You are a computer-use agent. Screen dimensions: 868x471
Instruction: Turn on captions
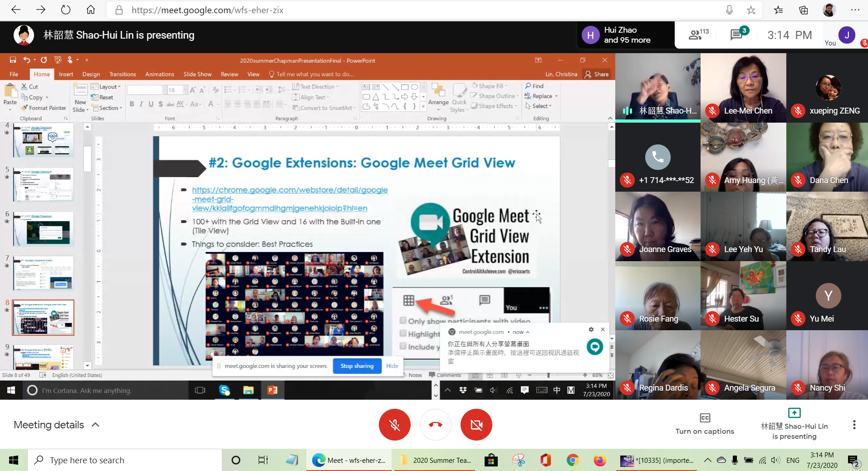click(704, 424)
